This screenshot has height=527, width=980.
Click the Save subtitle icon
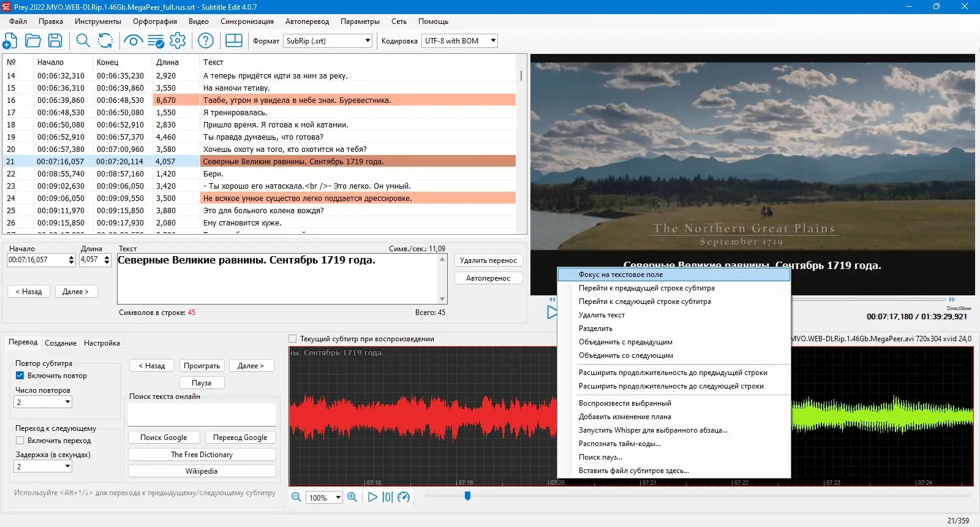(55, 41)
